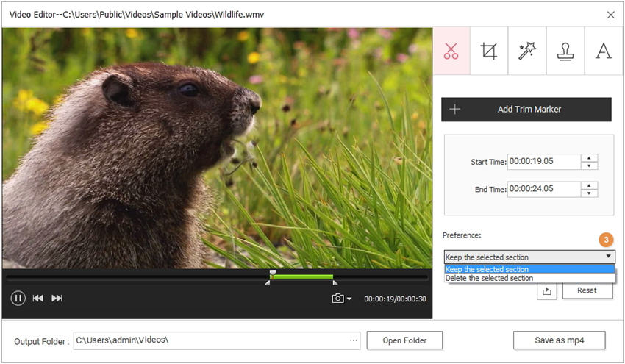Choose 'Keep the selected section' in the list
This screenshot has height=364, width=625.
tap(487, 270)
